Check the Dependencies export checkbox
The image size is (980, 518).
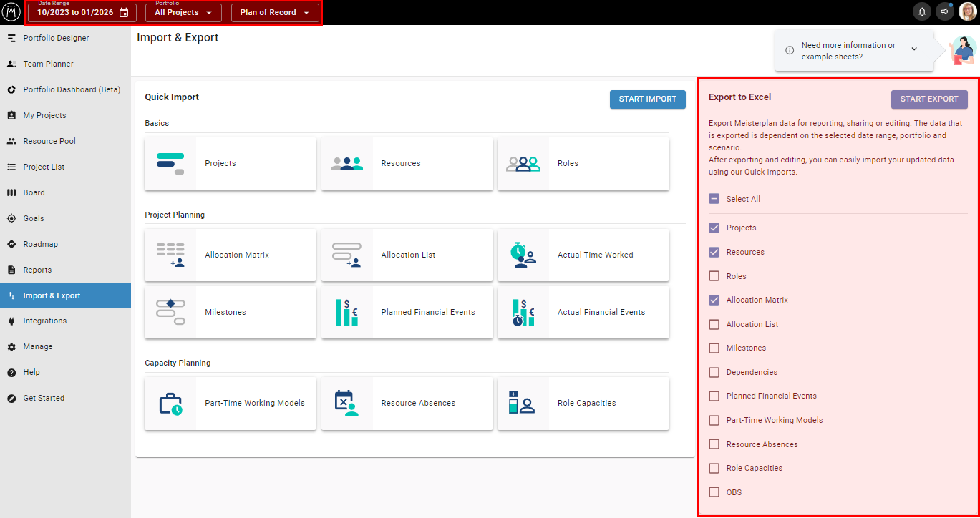714,372
